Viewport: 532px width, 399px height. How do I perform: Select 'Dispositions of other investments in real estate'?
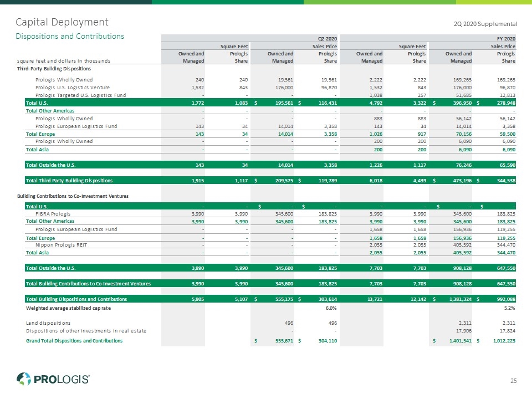tap(86, 331)
